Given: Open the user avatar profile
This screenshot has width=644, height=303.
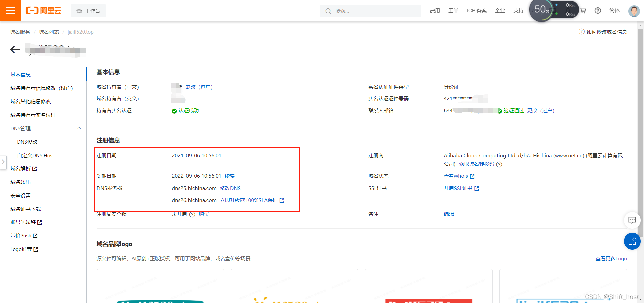Looking at the screenshot, I should [634, 11].
